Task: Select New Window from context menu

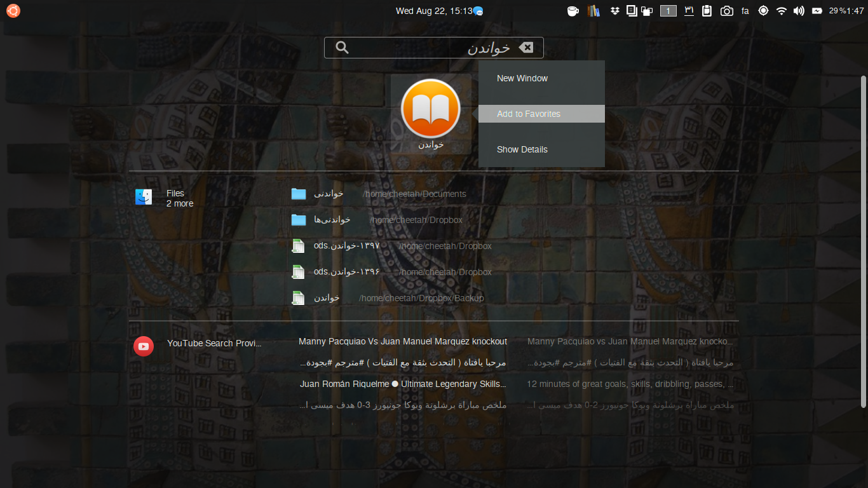Action: click(x=522, y=78)
